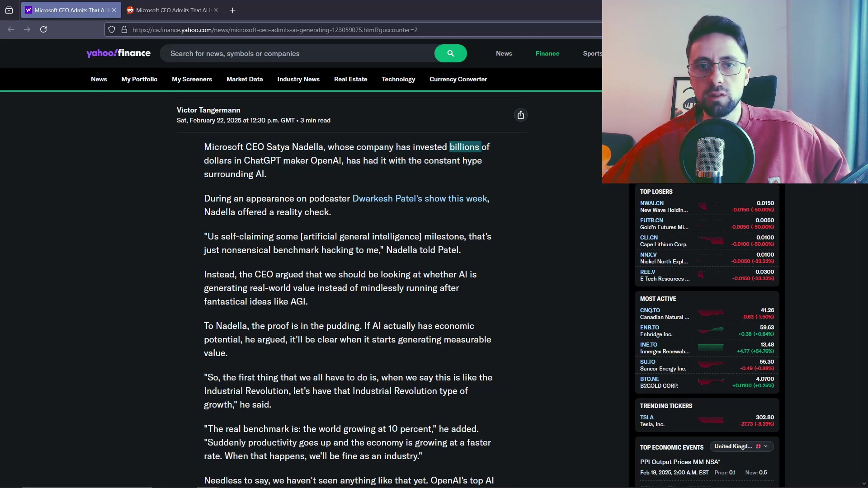The image size is (868, 488).
Task: Click the INE.TO green sparkline chart
Action: (711, 347)
